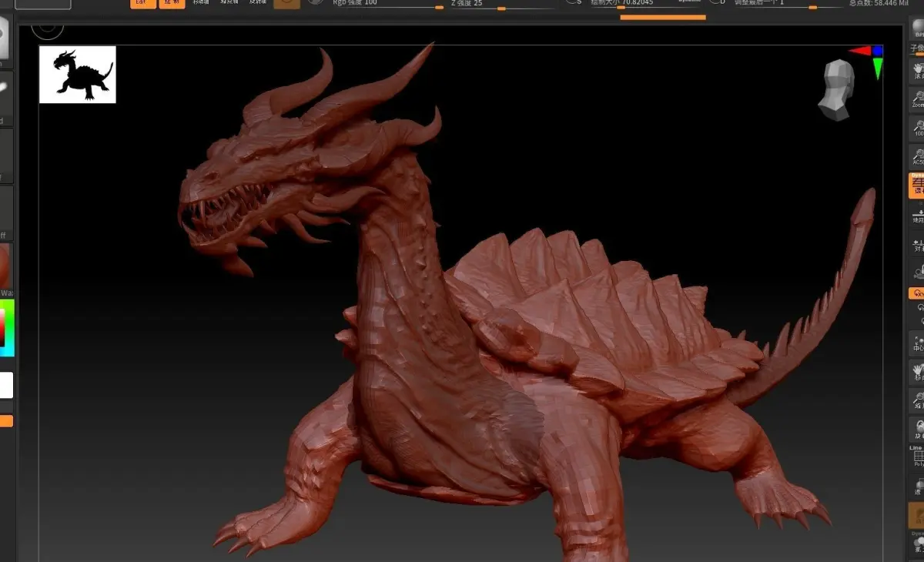Select the orange main color swatch
Image resolution: width=924 pixels, height=562 pixels.
[x=6, y=421]
